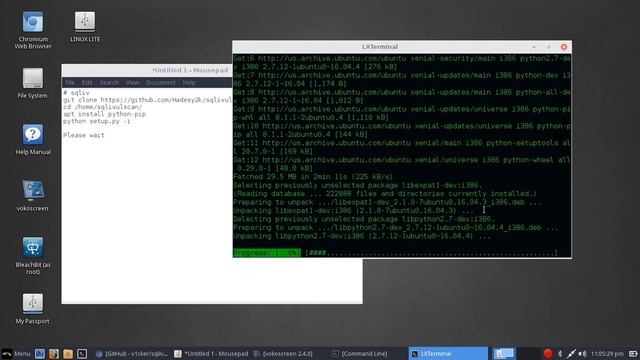Click the 'Get:12' python-wheel terminal line
The width and height of the screenshot is (640, 360).
click(402, 164)
